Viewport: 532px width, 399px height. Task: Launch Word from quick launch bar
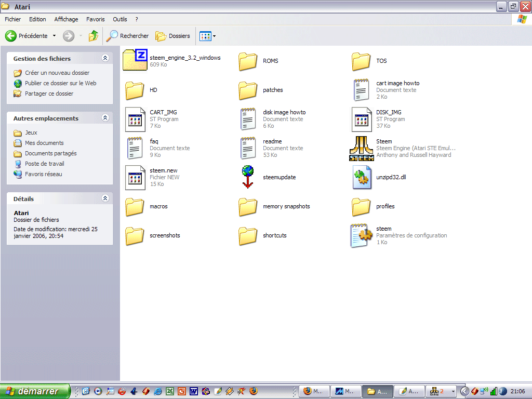pyautogui.click(x=194, y=391)
